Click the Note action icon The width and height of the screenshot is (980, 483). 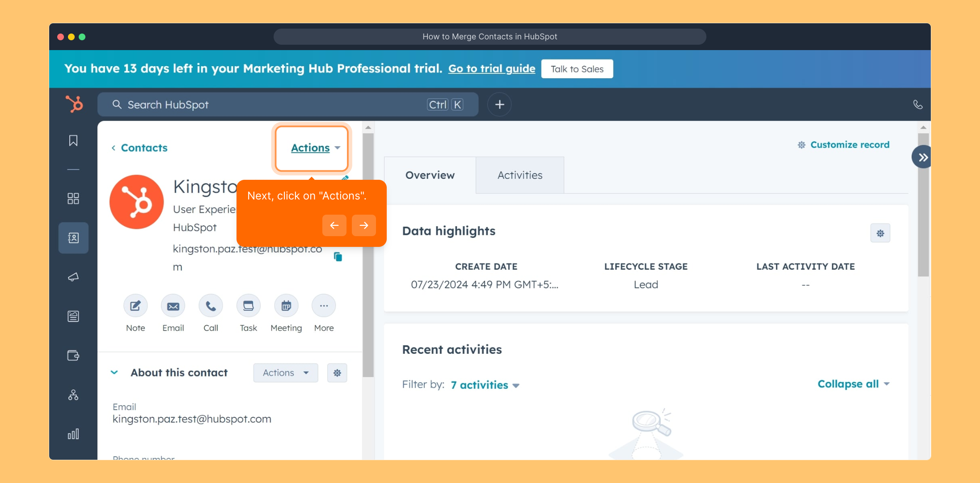135,306
